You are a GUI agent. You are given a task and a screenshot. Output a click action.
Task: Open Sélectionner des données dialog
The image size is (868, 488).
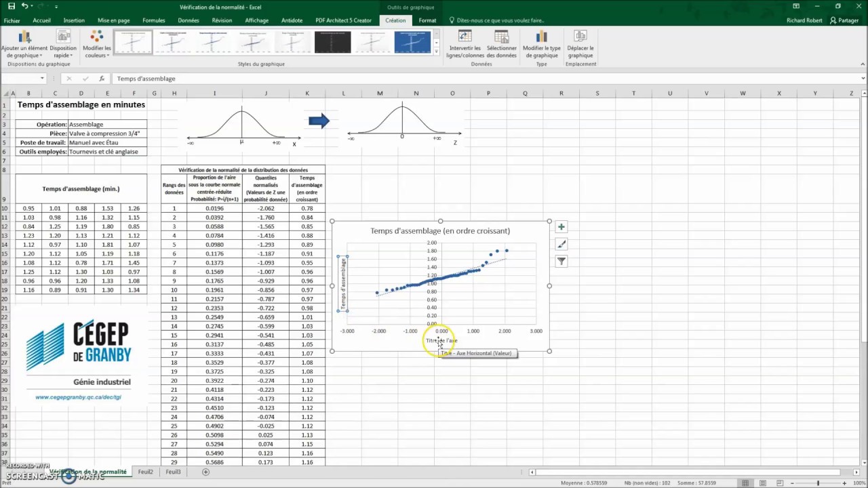point(502,44)
